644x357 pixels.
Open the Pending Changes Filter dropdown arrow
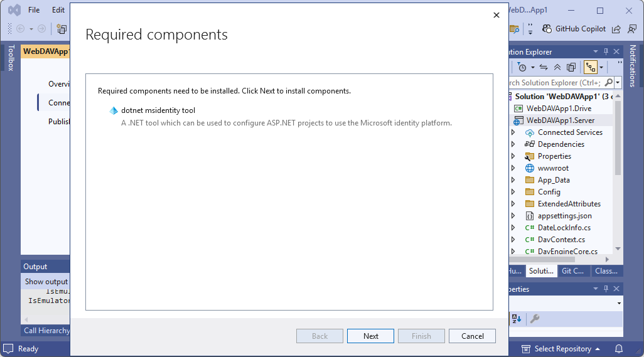533,67
